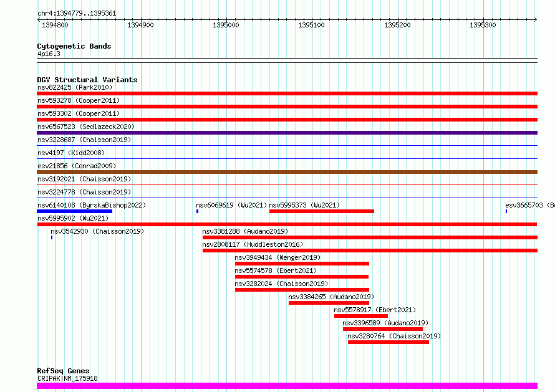The height and width of the screenshot is (392, 555).
Task: Click the 1394900 ruler position label
Action: click(x=140, y=25)
